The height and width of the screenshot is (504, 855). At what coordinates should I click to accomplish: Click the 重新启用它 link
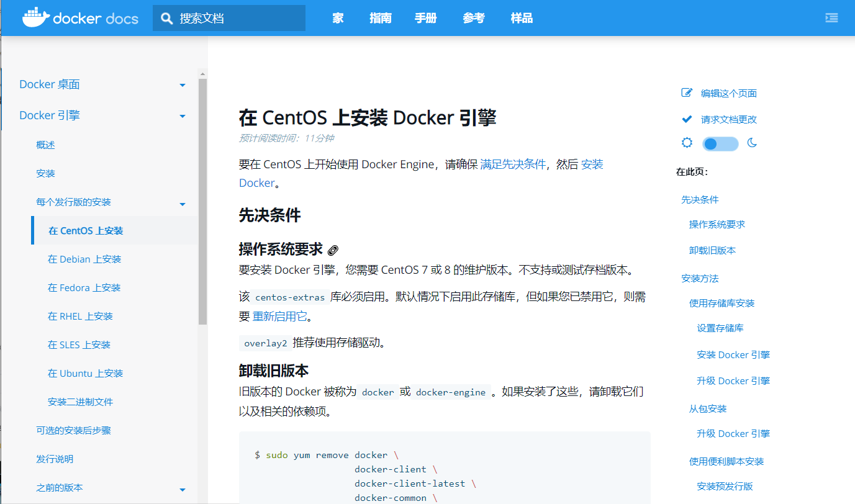pyautogui.click(x=279, y=316)
